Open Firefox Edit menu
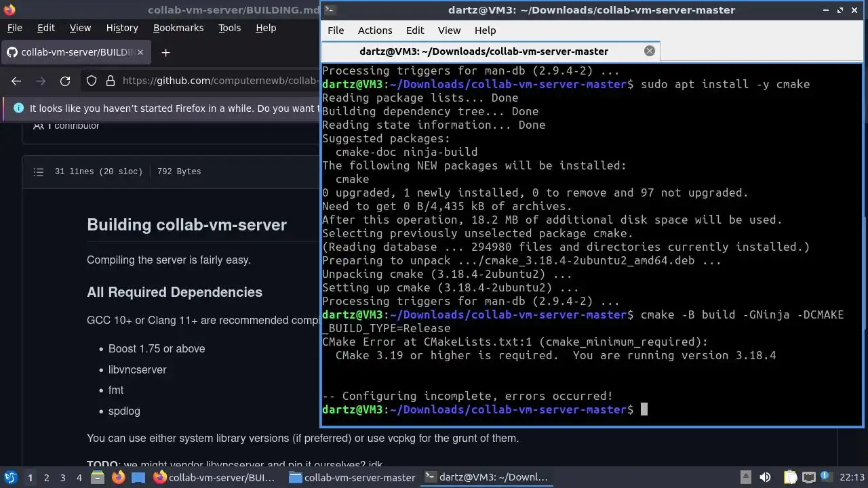This screenshot has width=868, height=488. [x=46, y=28]
